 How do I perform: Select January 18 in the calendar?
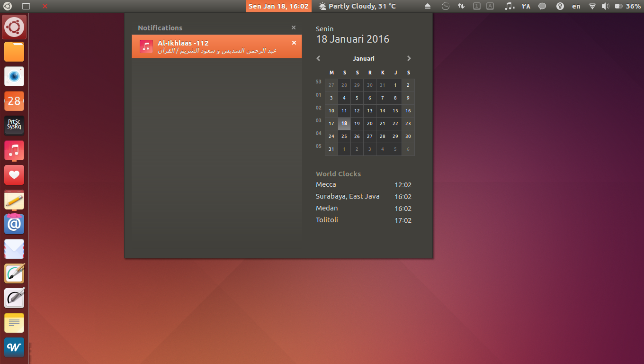344,123
